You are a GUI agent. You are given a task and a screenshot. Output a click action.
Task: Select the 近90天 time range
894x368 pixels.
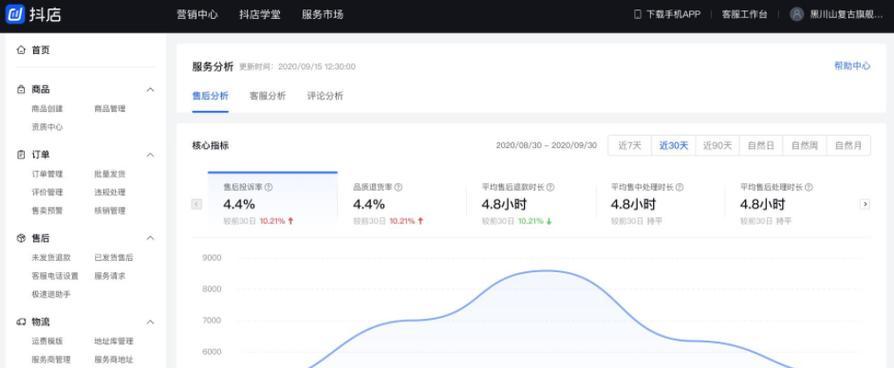[717, 145]
